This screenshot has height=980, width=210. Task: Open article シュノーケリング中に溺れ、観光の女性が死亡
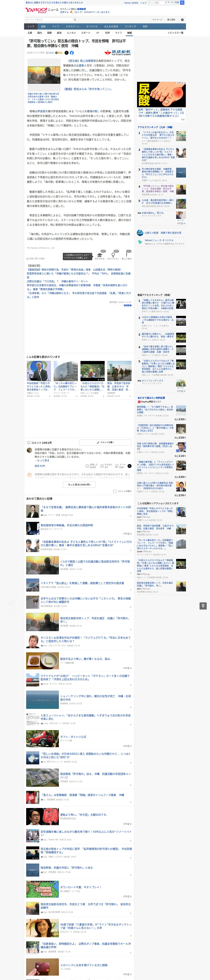(x=95, y=698)
